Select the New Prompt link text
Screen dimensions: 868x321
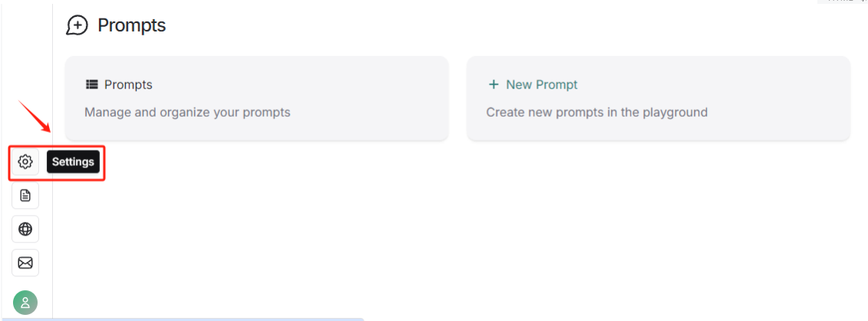[542, 84]
